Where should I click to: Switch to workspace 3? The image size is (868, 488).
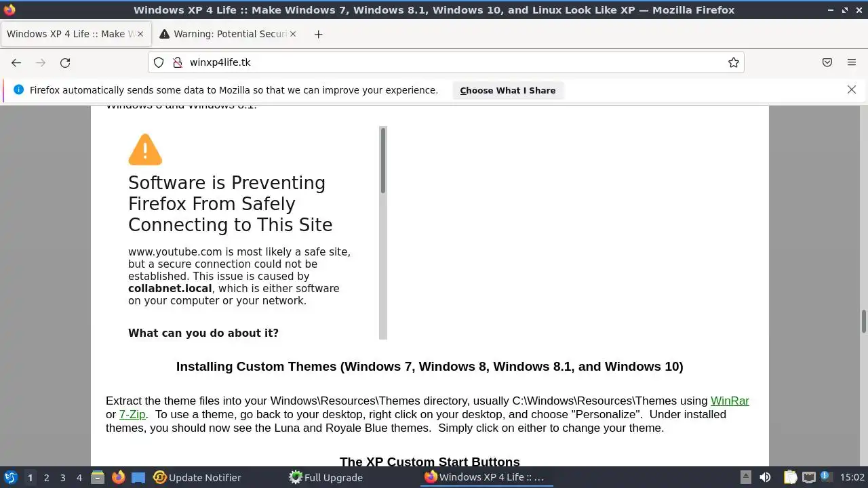(x=62, y=477)
